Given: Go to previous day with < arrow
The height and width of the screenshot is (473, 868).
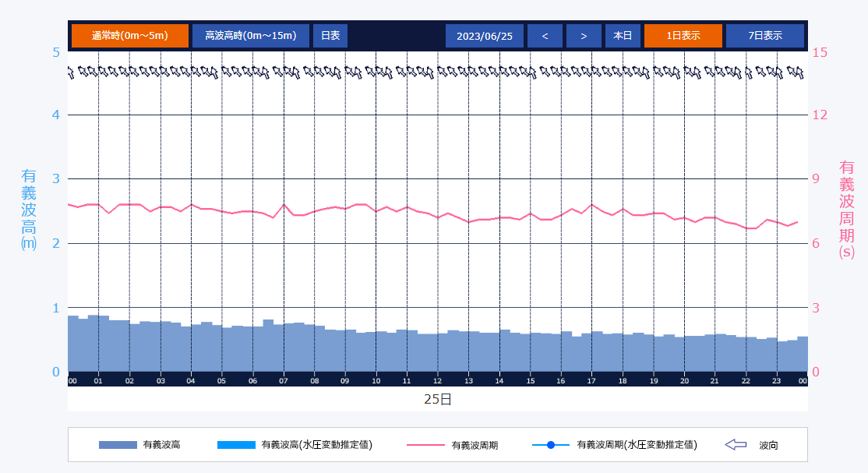Looking at the screenshot, I should click(545, 36).
